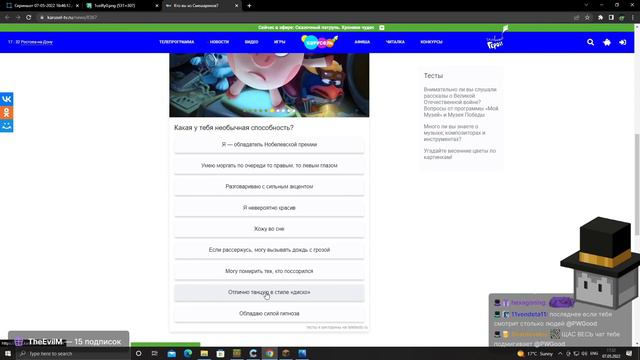This screenshot has width=640, height=360.
Task: Click the Cortana circle on the taskbar
Action: pyautogui.click(x=138, y=353)
